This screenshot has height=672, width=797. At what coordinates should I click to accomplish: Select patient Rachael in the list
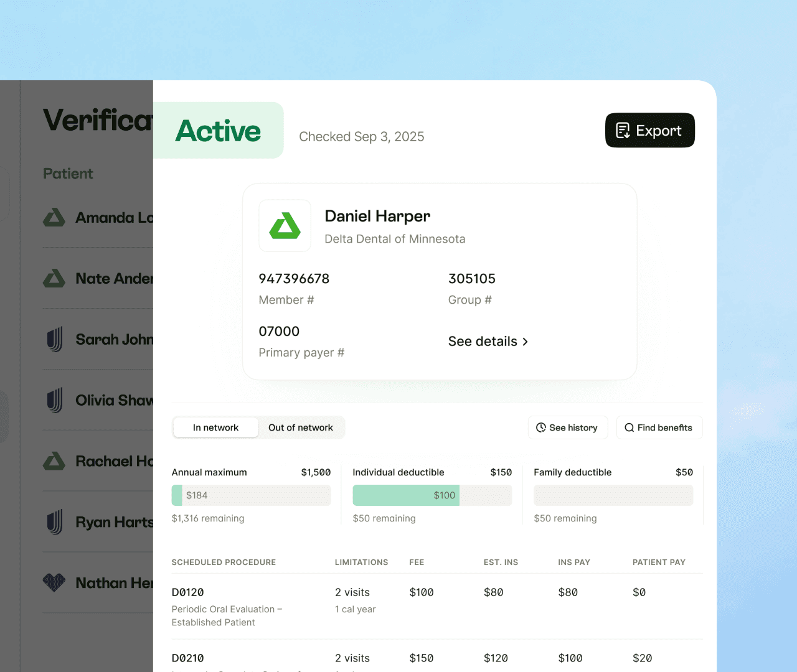[x=98, y=461]
